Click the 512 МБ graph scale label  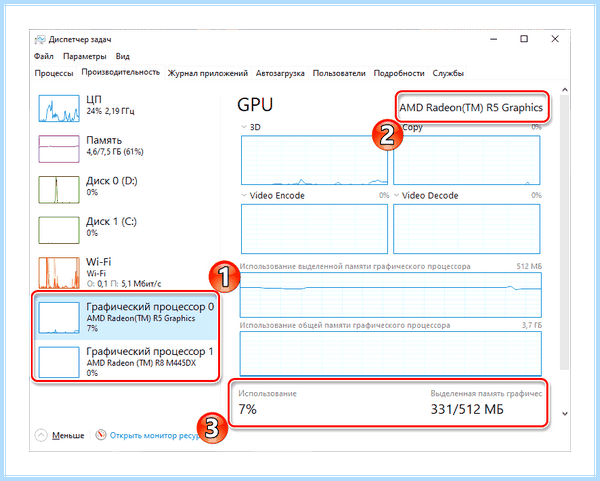click(x=529, y=266)
